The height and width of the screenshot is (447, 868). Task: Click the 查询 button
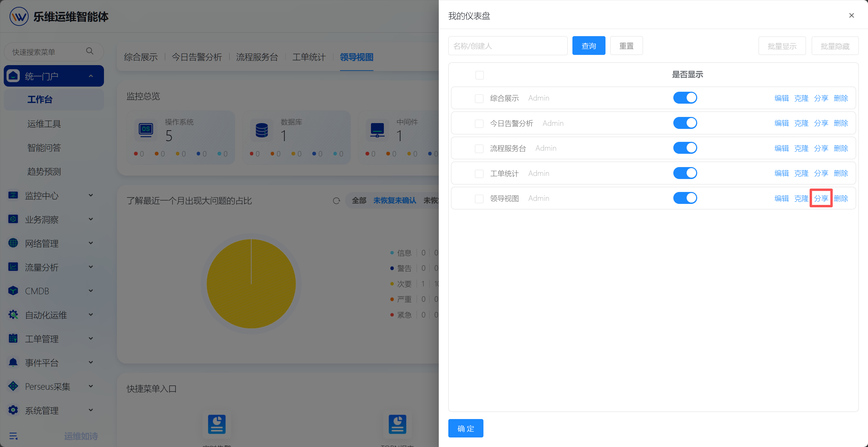click(589, 46)
